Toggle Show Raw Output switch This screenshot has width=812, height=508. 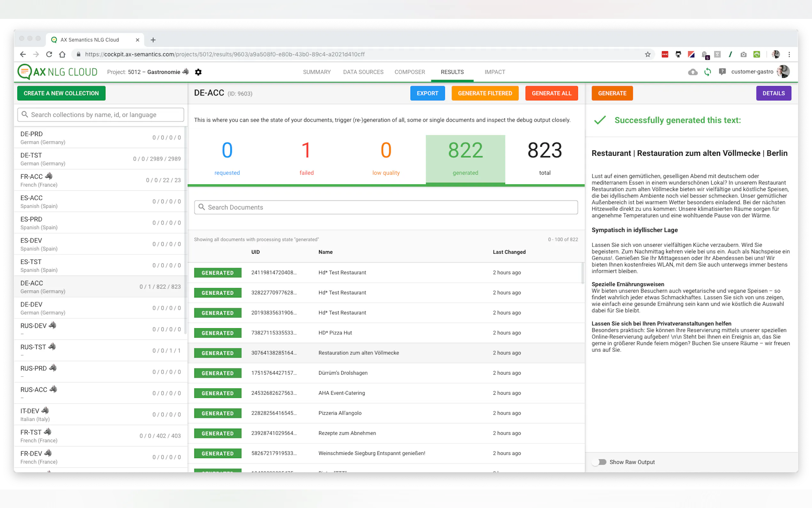click(599, 462)
